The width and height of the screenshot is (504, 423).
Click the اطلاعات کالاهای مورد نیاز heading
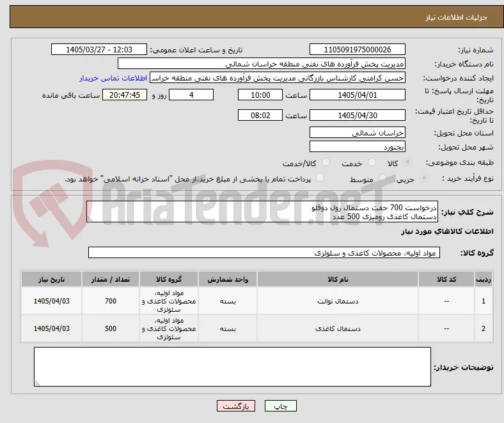coord(447,231)
